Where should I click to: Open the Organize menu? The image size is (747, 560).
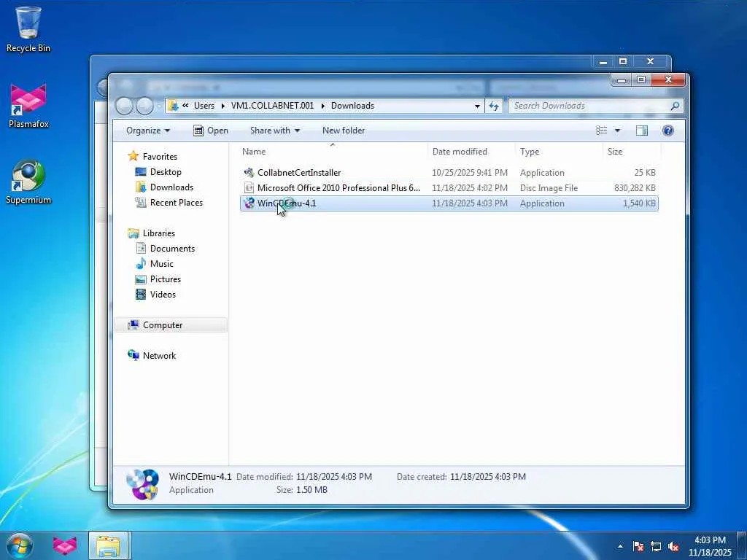[147, 131]
